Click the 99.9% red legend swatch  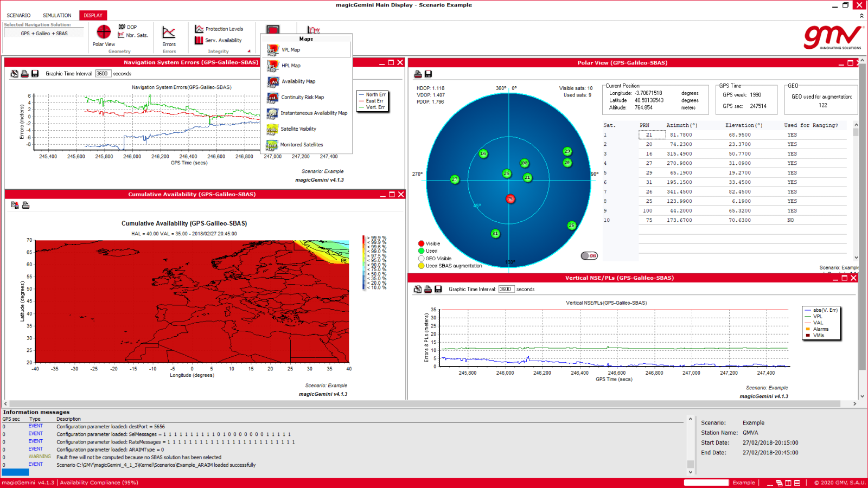point(364,238)
